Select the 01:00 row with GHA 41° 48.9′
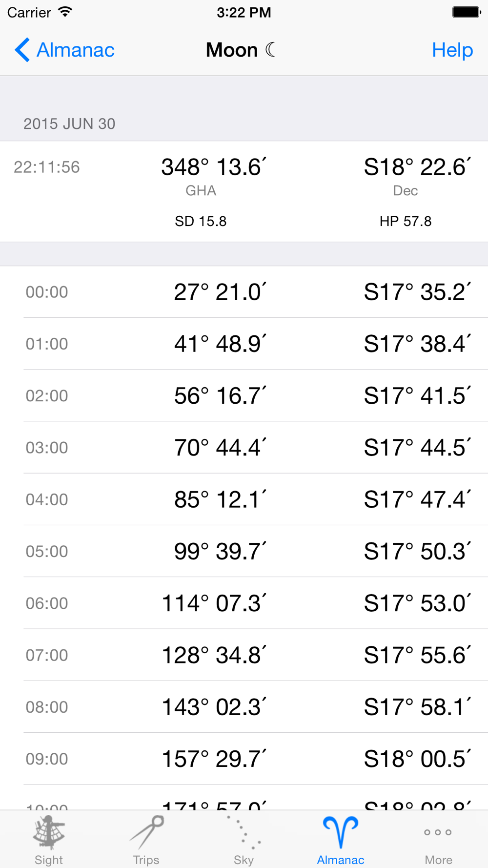 (x=244, y=344)
